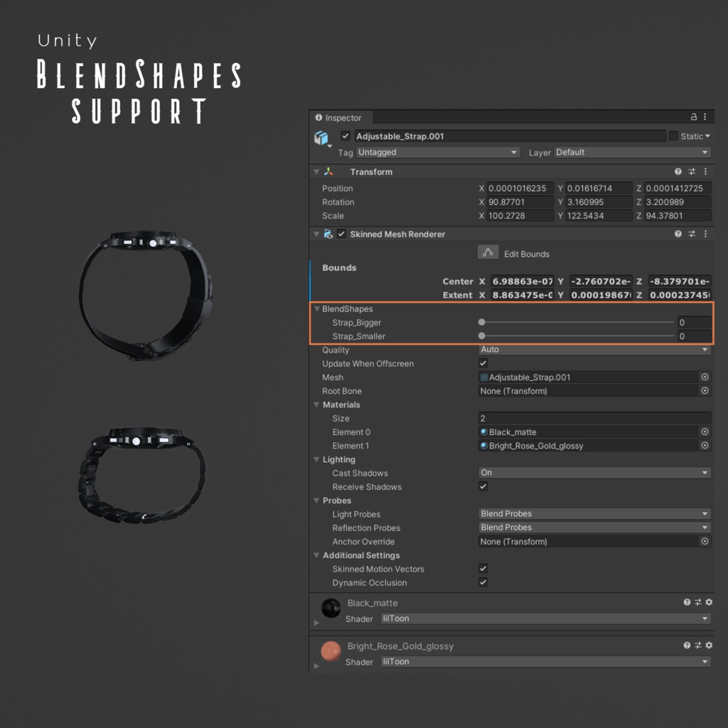This screenshot has width=728, height=728.
Task: Open object picker for Element 1
Action: pyautogui.click(x=705, y=446)
